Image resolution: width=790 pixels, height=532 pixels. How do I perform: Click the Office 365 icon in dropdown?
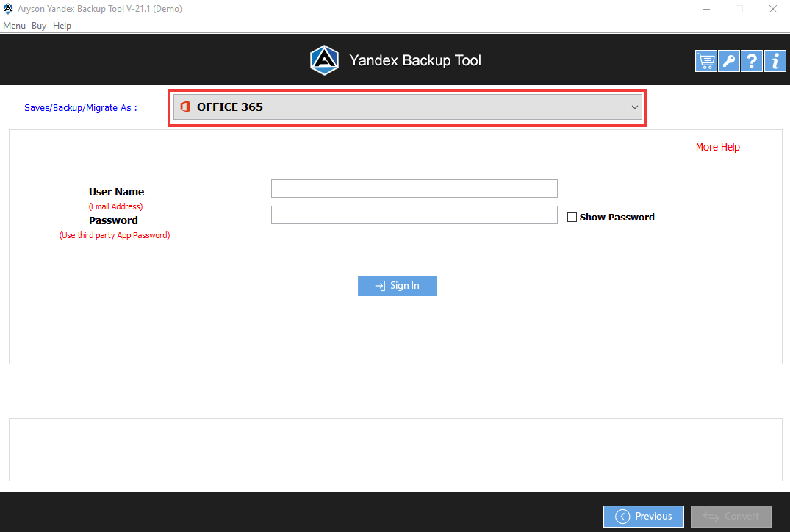click(x=185, y=107)
